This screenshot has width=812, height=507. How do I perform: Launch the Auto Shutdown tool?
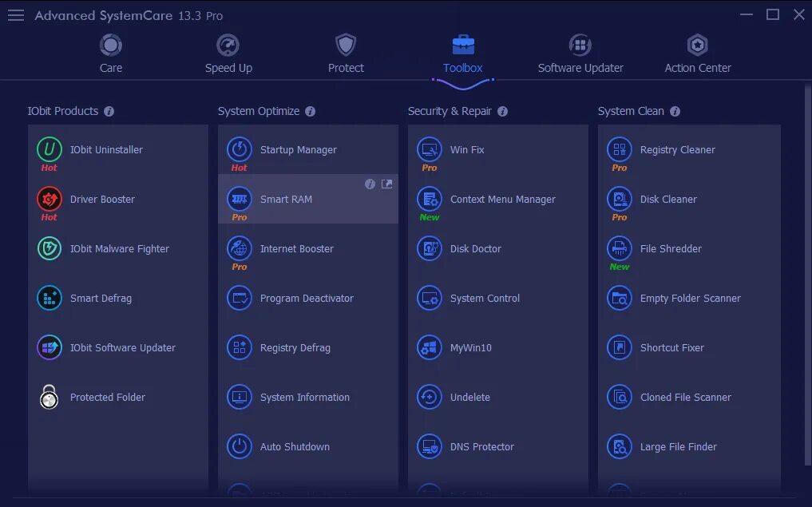(x=295, y=446)
